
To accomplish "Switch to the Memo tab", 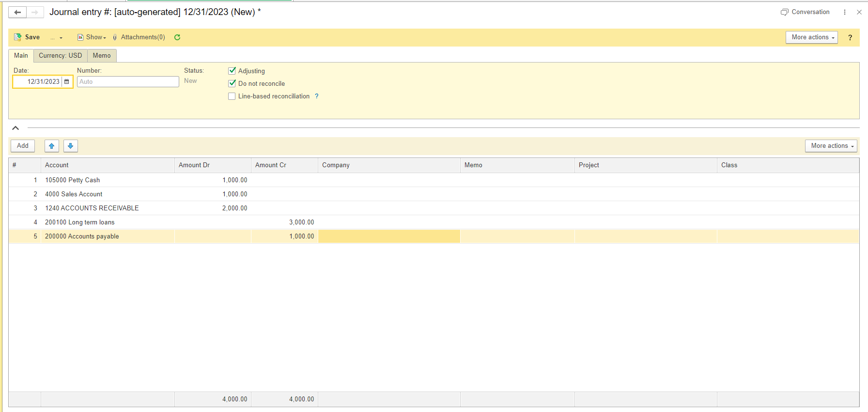I will [102, 56].
